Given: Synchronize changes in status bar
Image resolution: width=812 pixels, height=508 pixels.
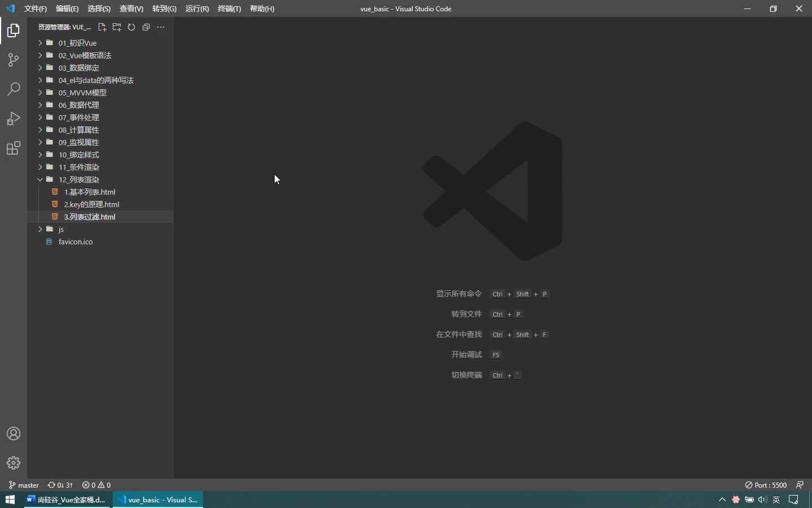Looking at the screenshot, I should 60,485.
